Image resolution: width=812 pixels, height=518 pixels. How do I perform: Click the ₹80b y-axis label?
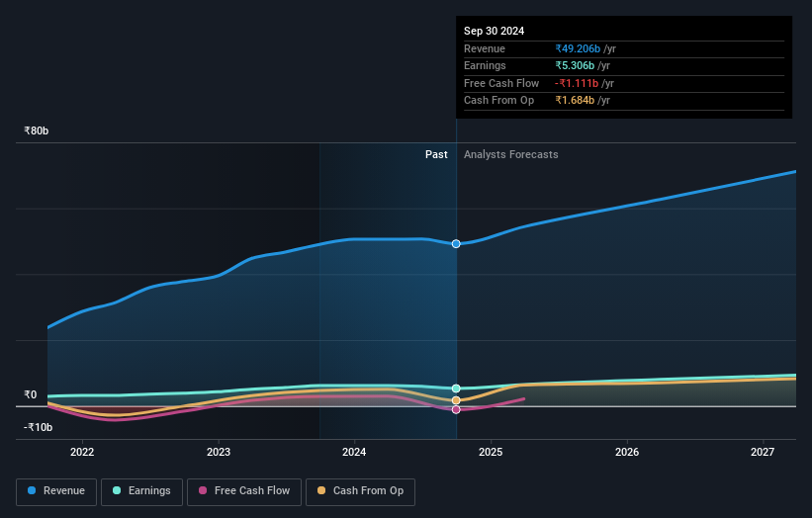coord(37,130)
